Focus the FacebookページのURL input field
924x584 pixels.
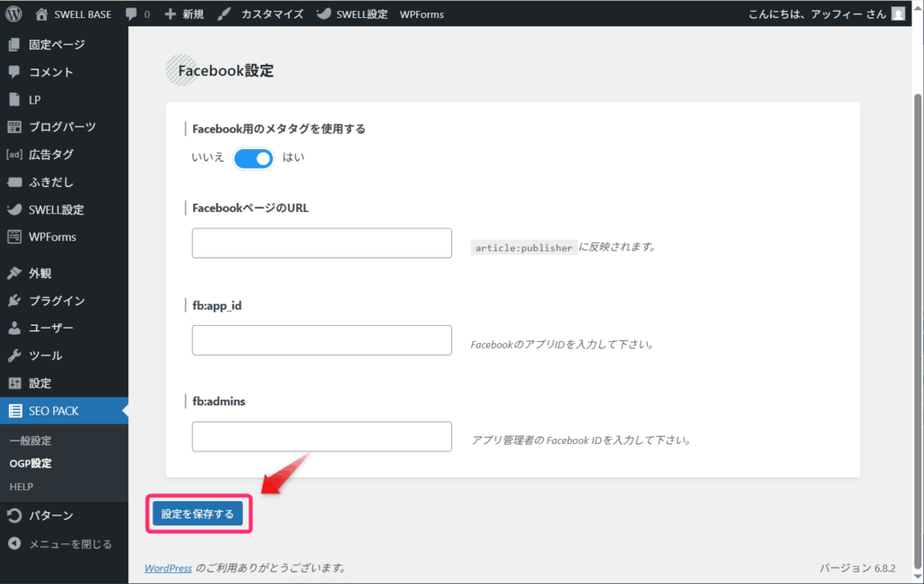322,243
